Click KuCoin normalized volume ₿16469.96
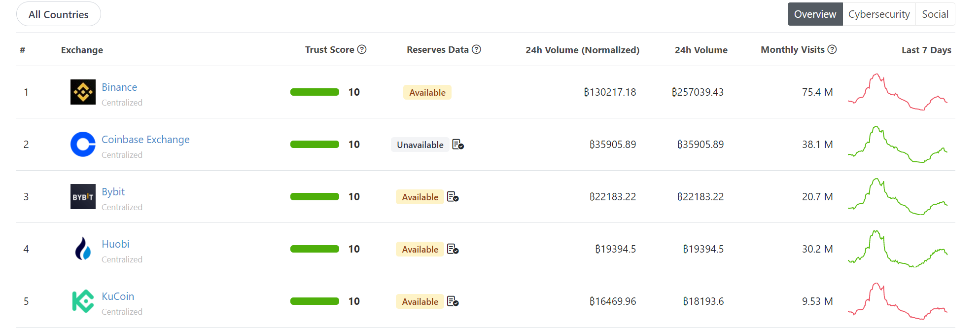The height and width of the screenshot is (331, 980). pyautogui.click(x=613, y=301)
